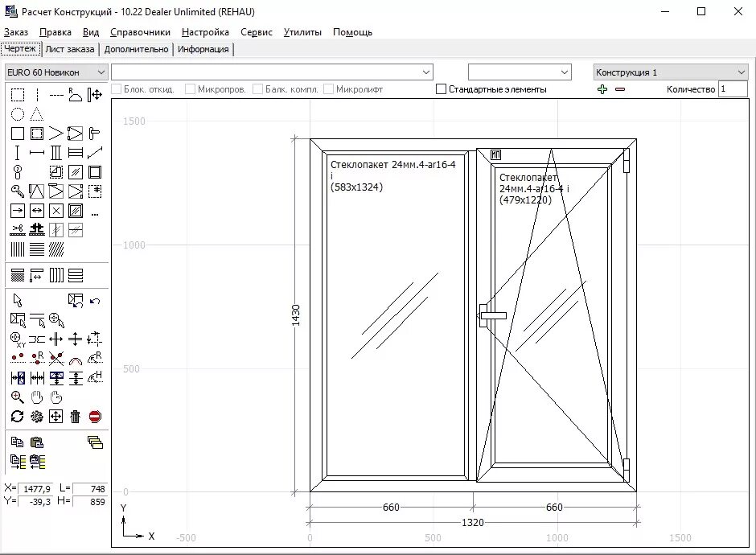Open the Правка menu
Screen dimensions: 756x555
(55, 32)
